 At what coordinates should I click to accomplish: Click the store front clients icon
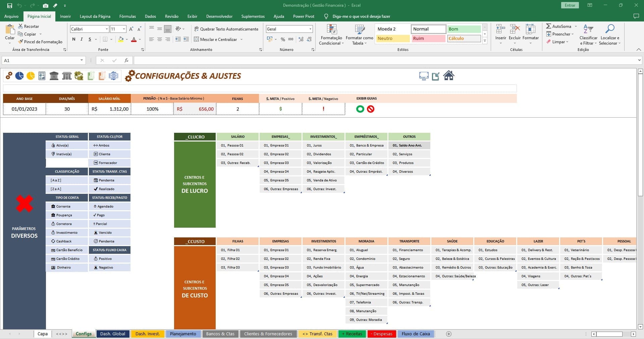67,76
